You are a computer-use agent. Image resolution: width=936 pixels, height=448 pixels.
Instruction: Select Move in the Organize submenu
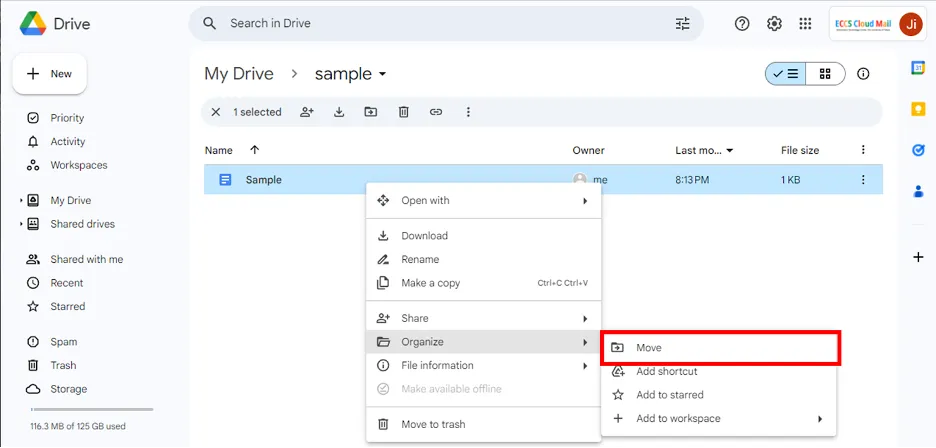click(720, 347)
